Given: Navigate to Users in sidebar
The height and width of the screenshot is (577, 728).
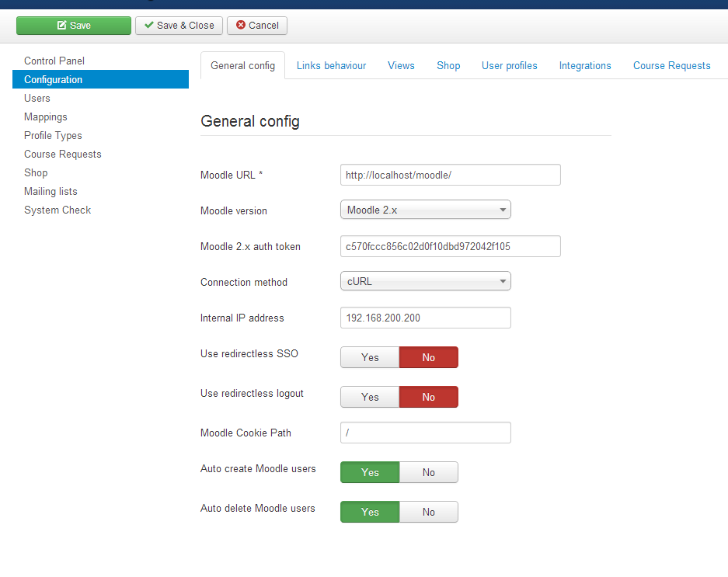Looking at the screenshot, I should coord(37,98).
